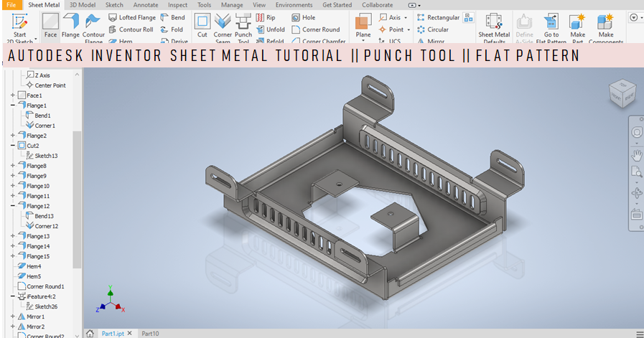Open Axis dropdown arrow

406,18
